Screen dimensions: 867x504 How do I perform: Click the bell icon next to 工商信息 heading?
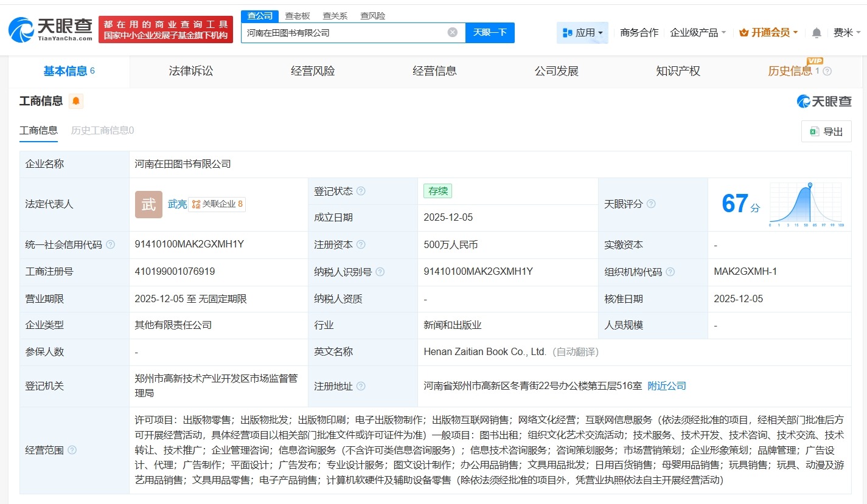(76, 101)
